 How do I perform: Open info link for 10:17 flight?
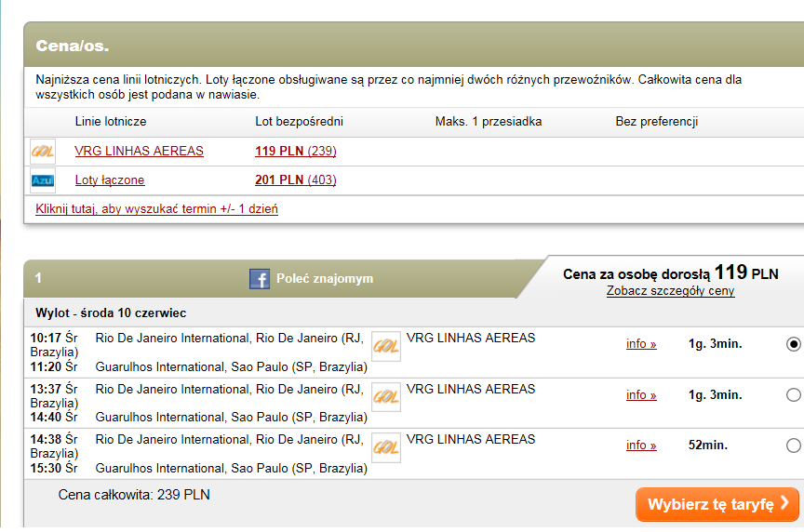tap(641, 344)
